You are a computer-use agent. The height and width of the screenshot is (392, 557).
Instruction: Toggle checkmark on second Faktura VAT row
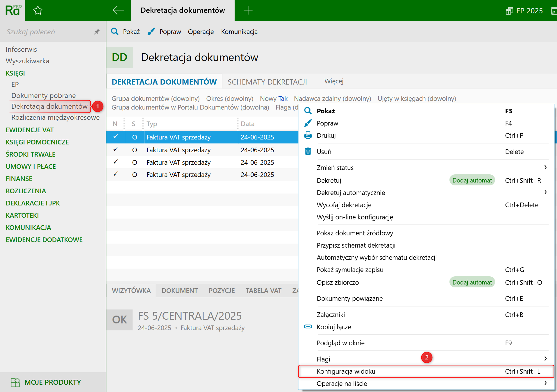point(115,150)
